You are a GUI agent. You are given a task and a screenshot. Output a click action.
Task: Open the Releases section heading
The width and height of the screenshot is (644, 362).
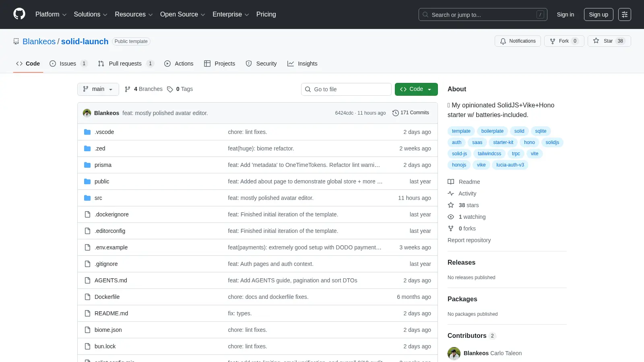pyautogui.click(x=461, y=263)
